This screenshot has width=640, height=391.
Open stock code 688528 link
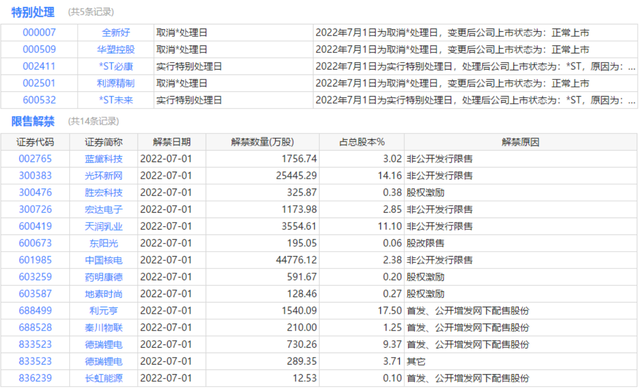[x=35, y=328]
